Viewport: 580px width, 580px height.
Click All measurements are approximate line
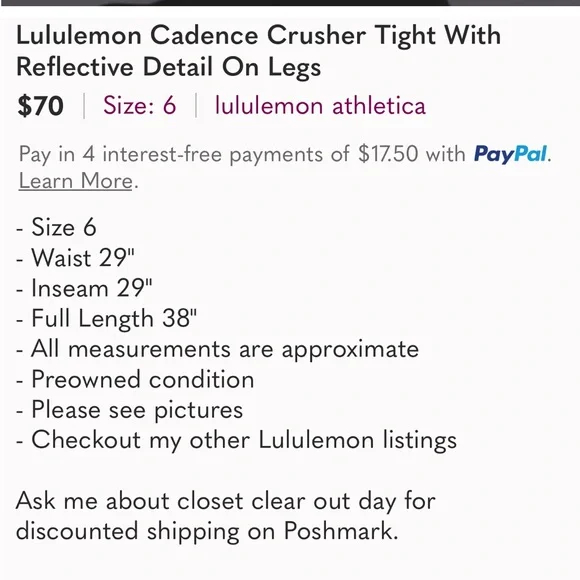pos(218,349)
